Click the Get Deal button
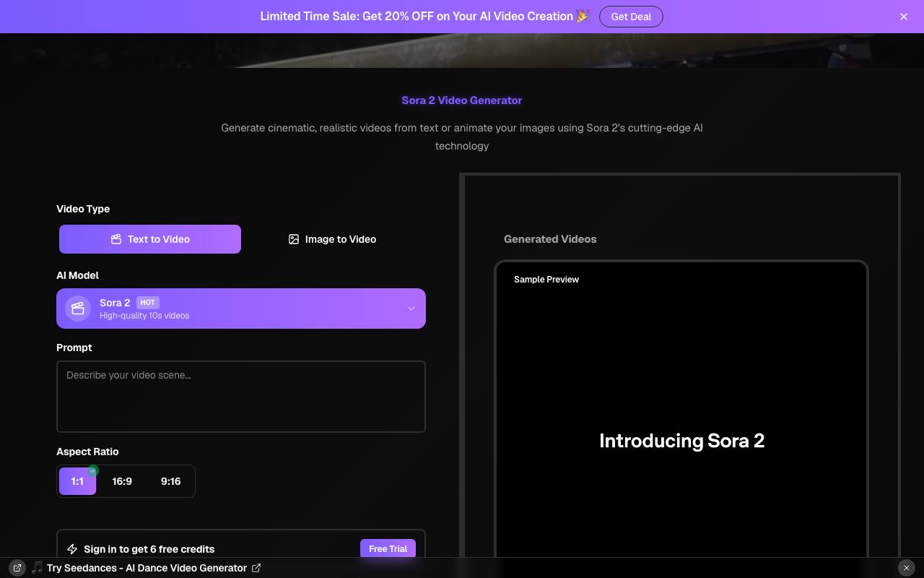Image resolution: width=924 pixels, height=578 pixels. 631,17
